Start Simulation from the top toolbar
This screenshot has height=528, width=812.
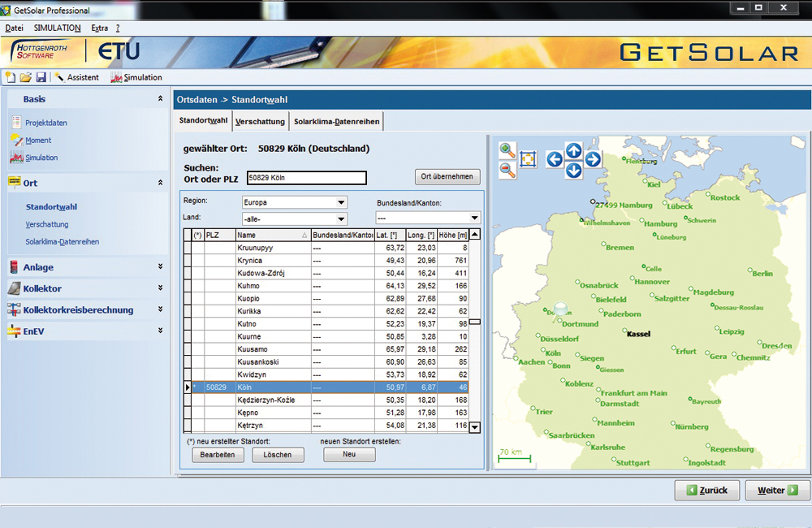click(x=136, y=78)
